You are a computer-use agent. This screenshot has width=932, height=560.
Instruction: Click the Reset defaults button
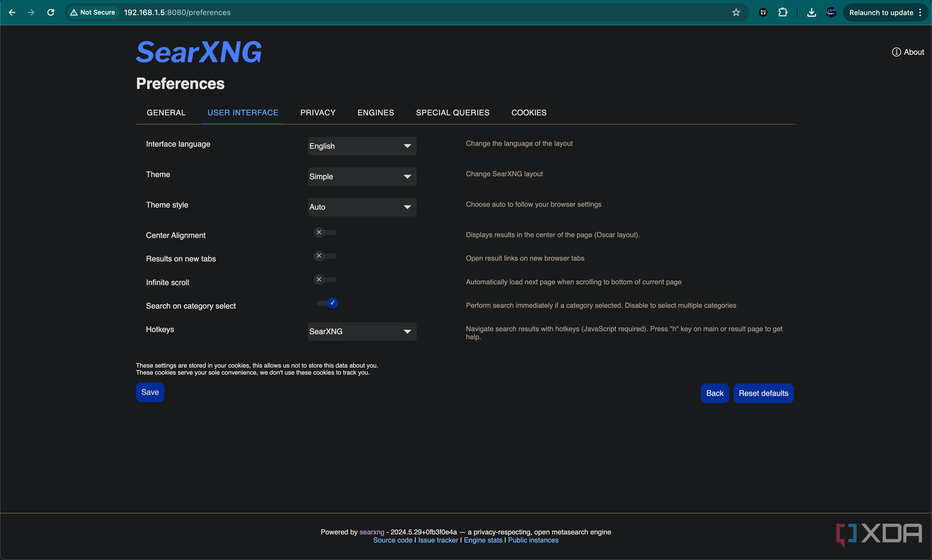763,393
